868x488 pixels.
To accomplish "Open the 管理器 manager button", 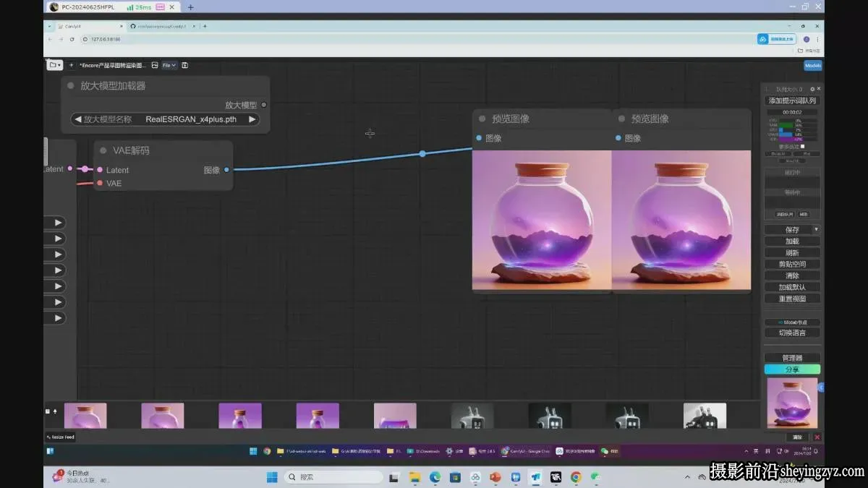I will [792, 358].
